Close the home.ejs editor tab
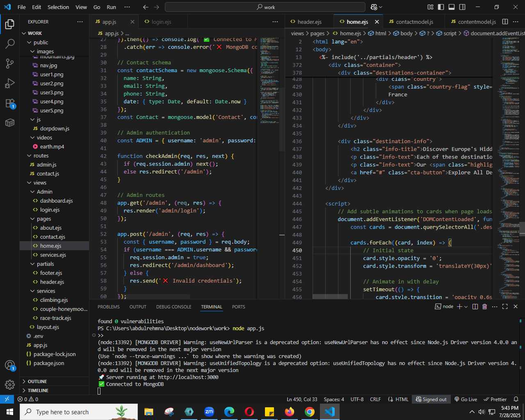 tap(377, 22)
